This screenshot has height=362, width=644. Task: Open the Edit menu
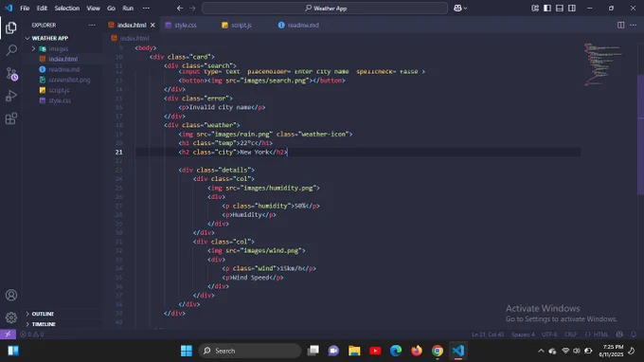tap(42, 8)
